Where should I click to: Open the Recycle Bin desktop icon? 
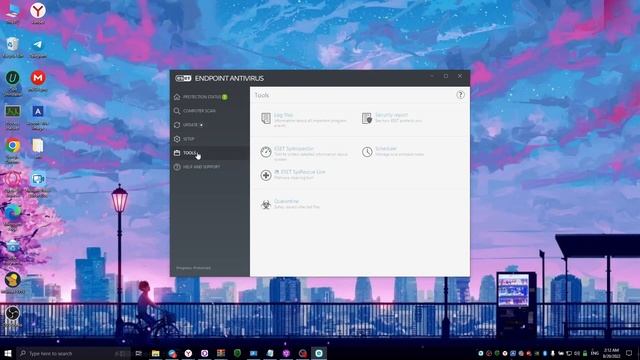[x=13, y=47]
